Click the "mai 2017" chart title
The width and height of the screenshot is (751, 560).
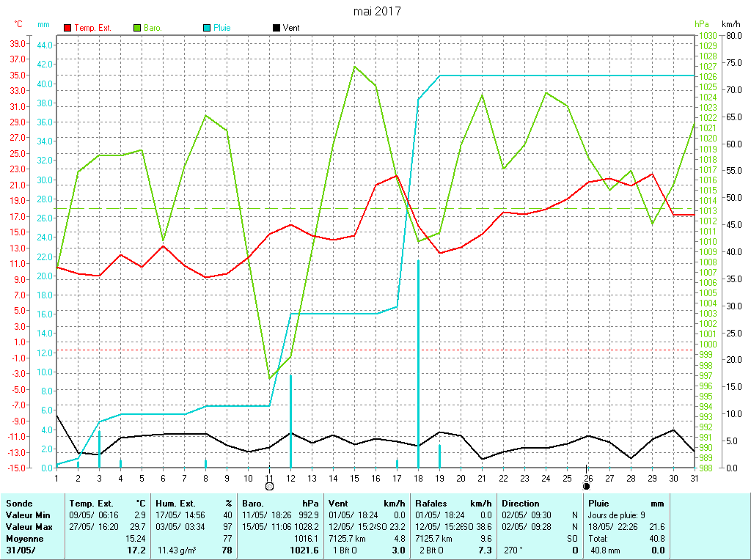(x=377, y=11)
